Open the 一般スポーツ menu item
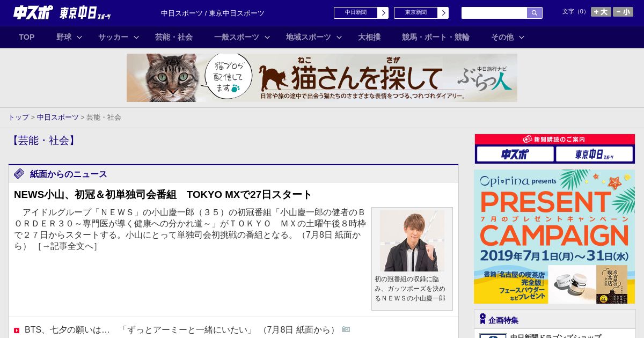The height and width of the screenshot is (338, 644). coord(237,37)
